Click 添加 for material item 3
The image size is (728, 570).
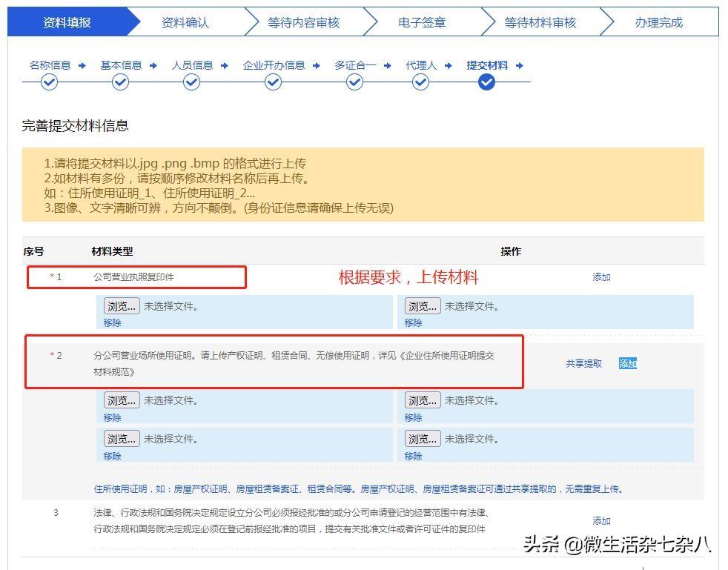(x=601, y=521)
